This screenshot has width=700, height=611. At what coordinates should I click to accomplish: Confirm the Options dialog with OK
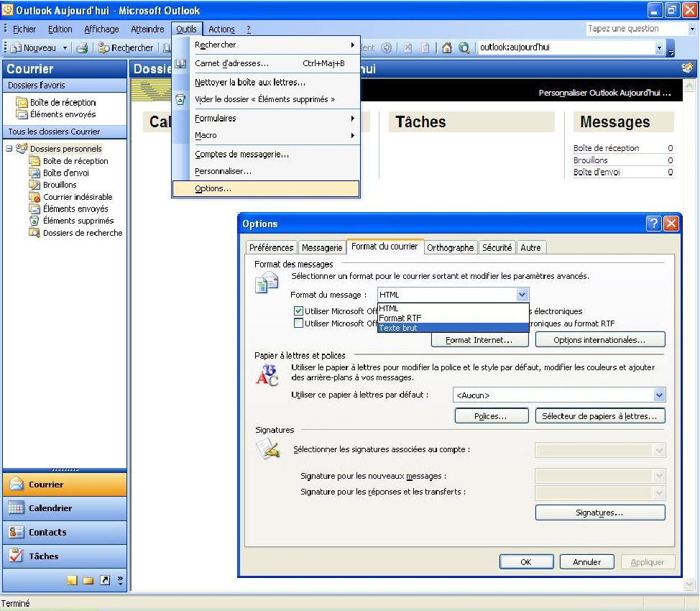pyautogui.click(x=526, y=562)
